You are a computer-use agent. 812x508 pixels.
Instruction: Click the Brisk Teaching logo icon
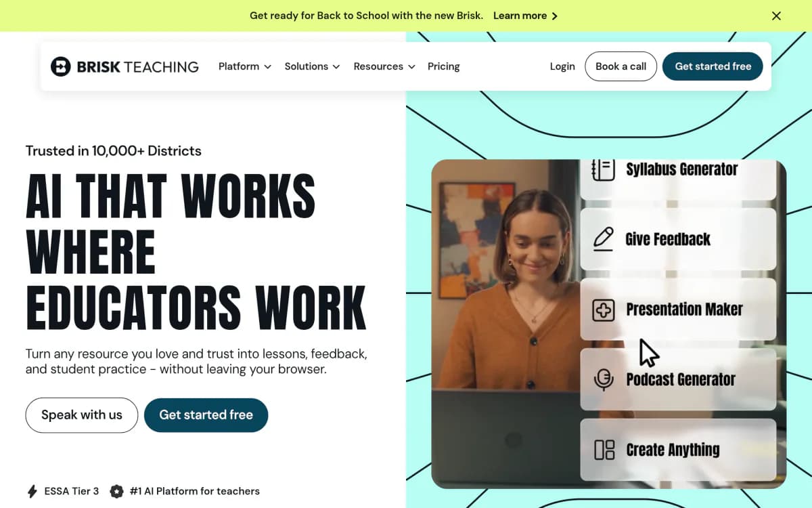click(61, 66)
